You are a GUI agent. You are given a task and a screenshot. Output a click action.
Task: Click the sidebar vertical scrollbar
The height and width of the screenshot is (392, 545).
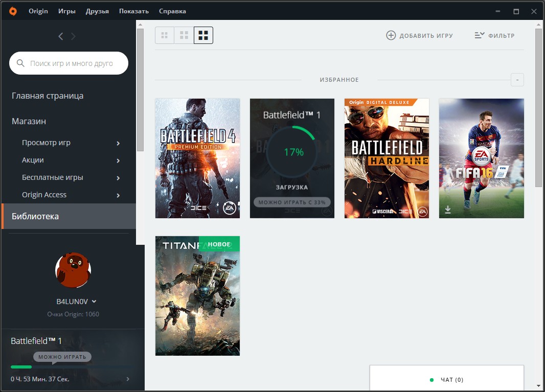coord(141,90)
